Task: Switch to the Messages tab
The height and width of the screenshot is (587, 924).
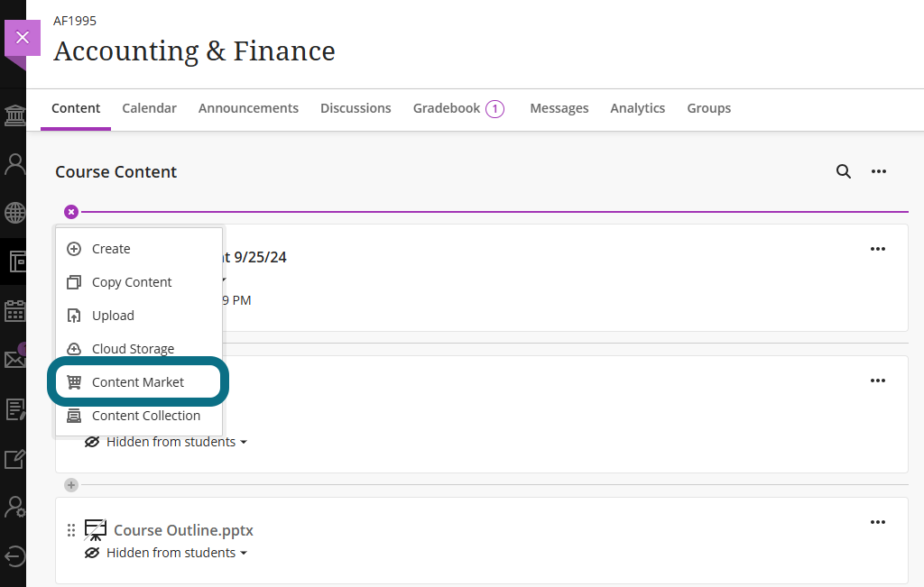Action: (x=559, y=108)
